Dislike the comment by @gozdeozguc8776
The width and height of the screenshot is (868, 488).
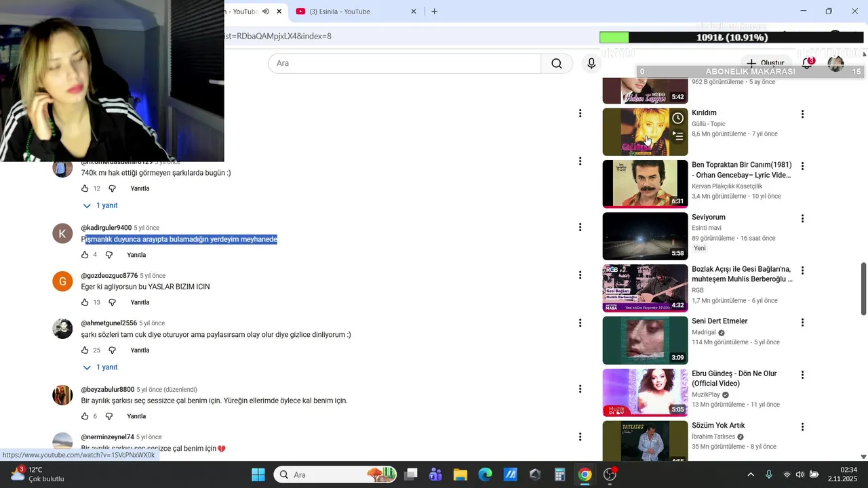[x=112, y=302]
